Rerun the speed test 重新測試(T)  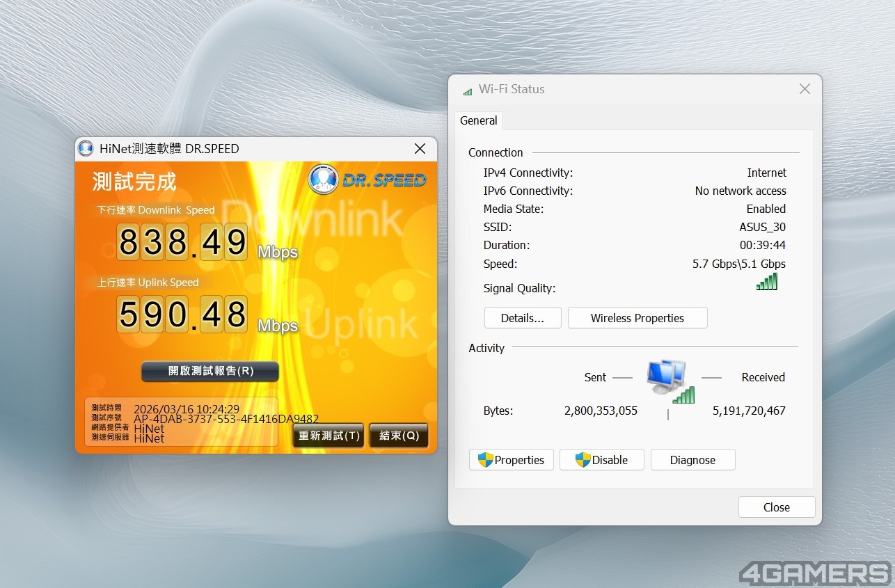pyautogui.click(x=328, y=436)
